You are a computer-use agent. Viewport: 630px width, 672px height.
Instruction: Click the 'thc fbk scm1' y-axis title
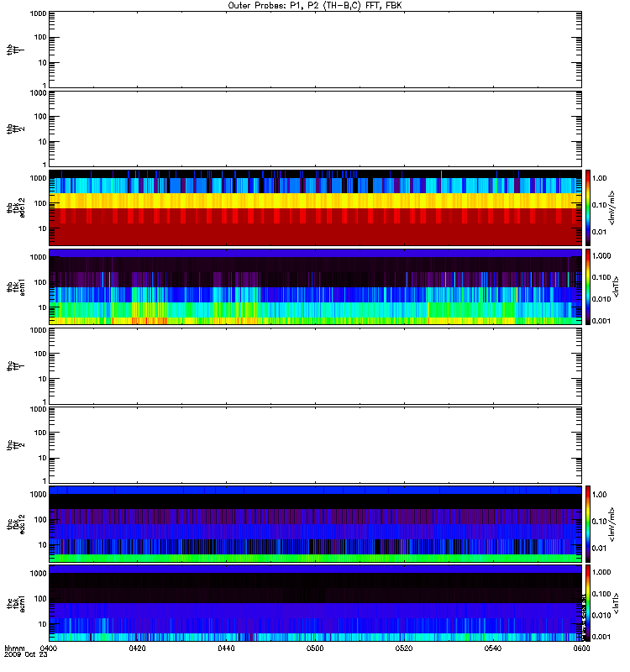pyautogui.click(x=15, y=603)
